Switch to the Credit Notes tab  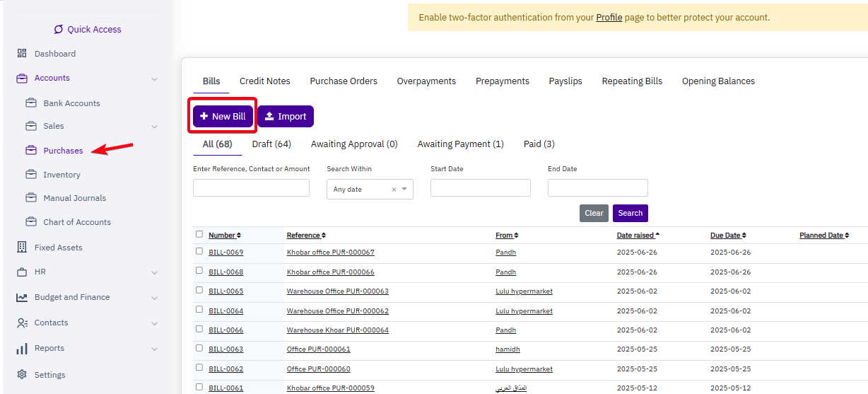tap(264, 81)
